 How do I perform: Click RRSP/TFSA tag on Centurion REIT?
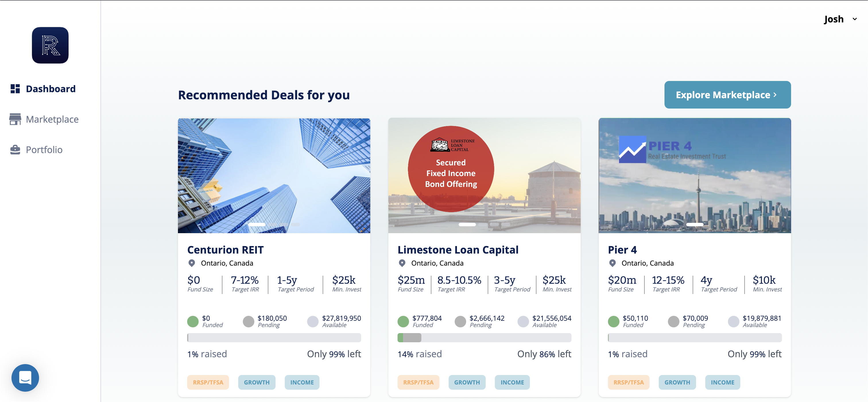click(208, 382)
